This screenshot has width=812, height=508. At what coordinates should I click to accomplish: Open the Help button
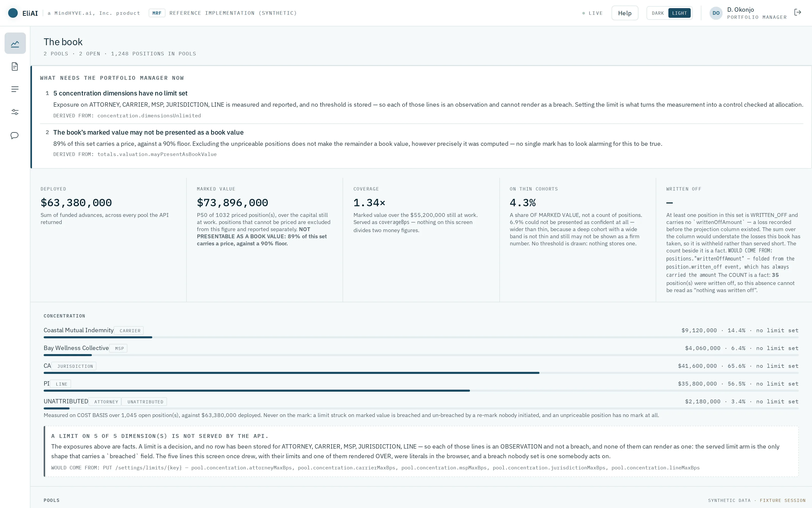click(x=625, y=13)
